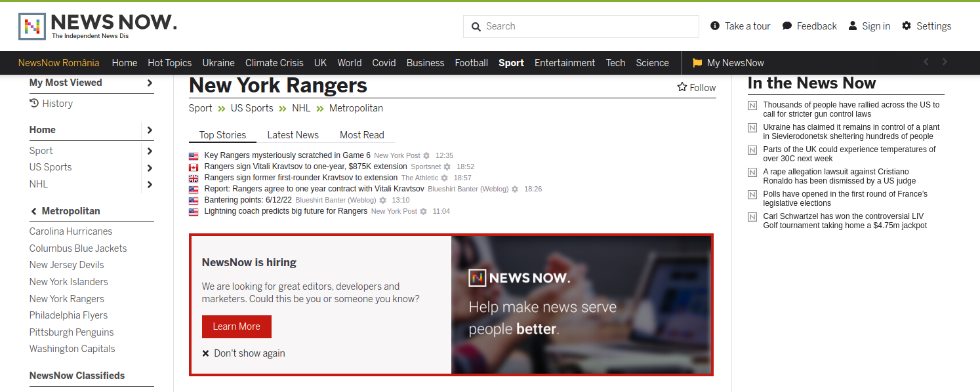The height and width of the screenshot is (392, 980).
Task: Click gear icon beside New York Post 12:35
Action: [426, 156]
